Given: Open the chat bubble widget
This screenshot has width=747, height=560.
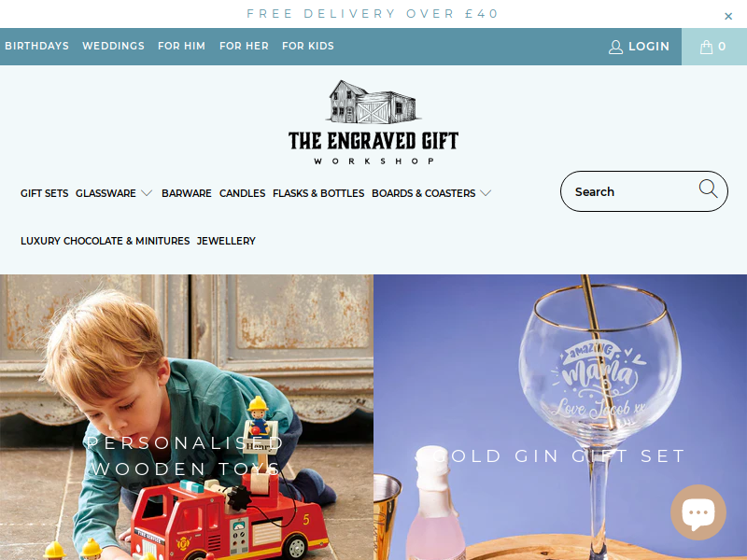Looking at the screenshot, I should click(698, 512).
